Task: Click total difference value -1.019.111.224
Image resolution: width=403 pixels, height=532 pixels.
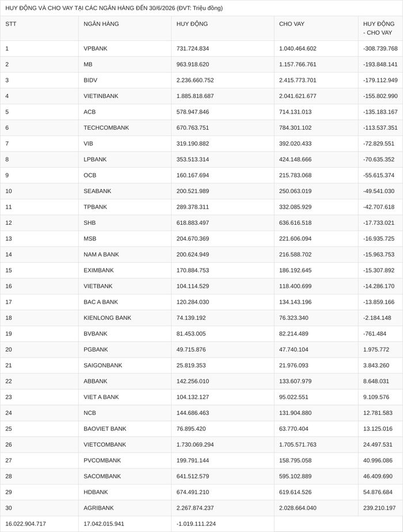Action: (196, 524)
